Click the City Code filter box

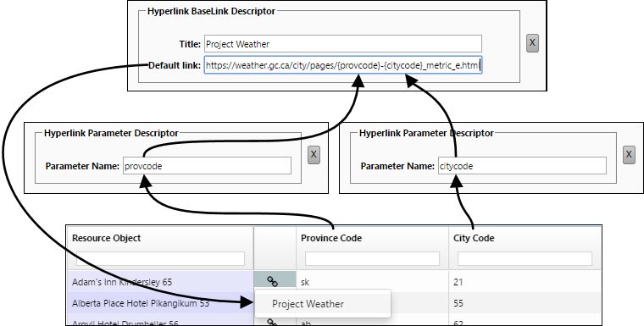tap(525, 258)
